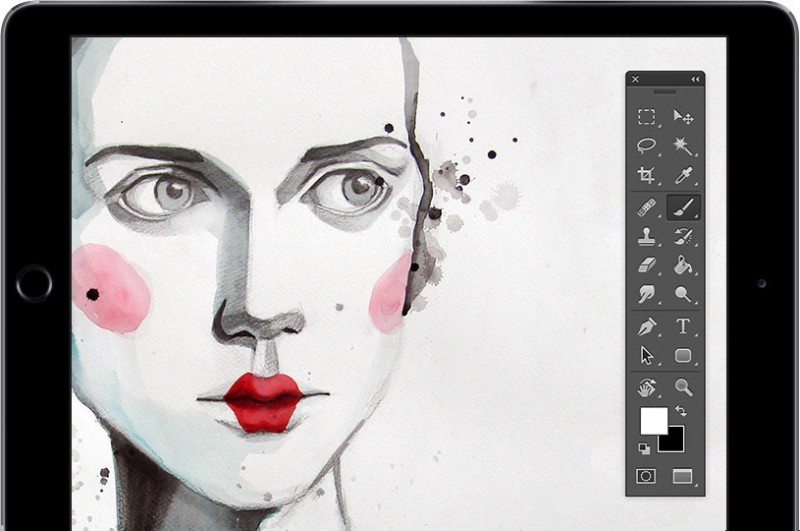
Task: Click the Healing Brush bandage icon
Action: click(647, 207)
